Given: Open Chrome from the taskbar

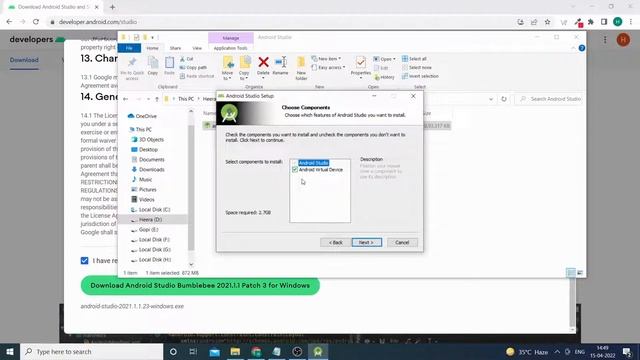Looking at the screenshot, I should click(256, 351).
